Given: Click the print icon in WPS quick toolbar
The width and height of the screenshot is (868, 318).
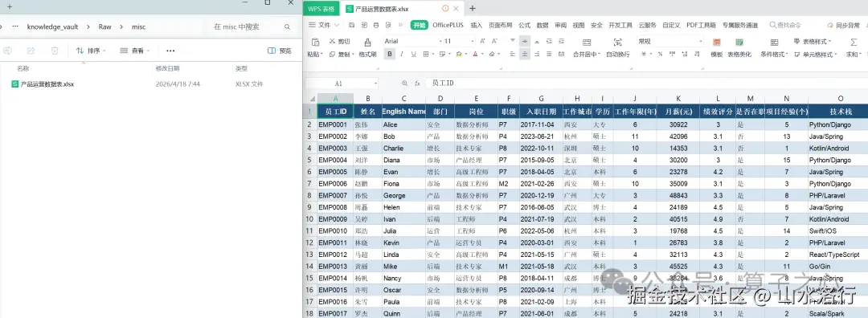Looking at the screenshot, I should 376,25.
